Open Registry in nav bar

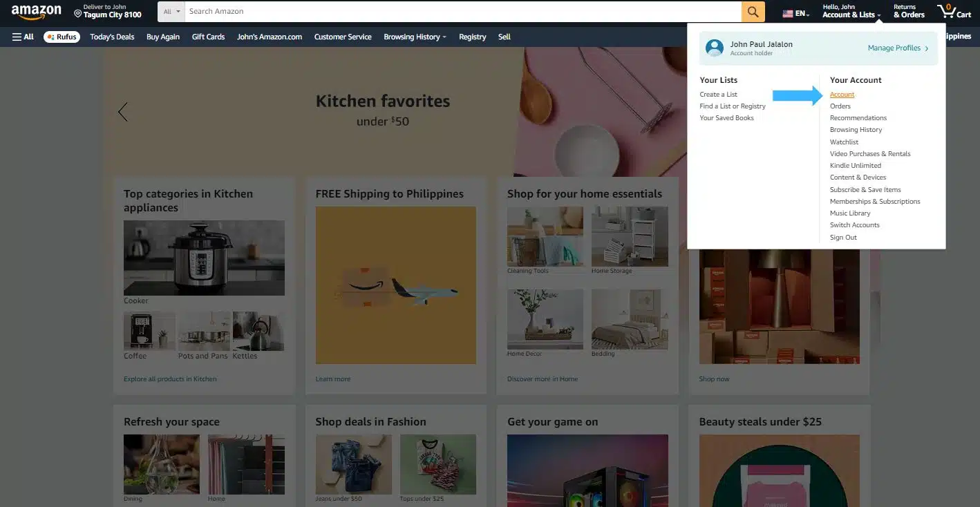[x=473, y=37]
